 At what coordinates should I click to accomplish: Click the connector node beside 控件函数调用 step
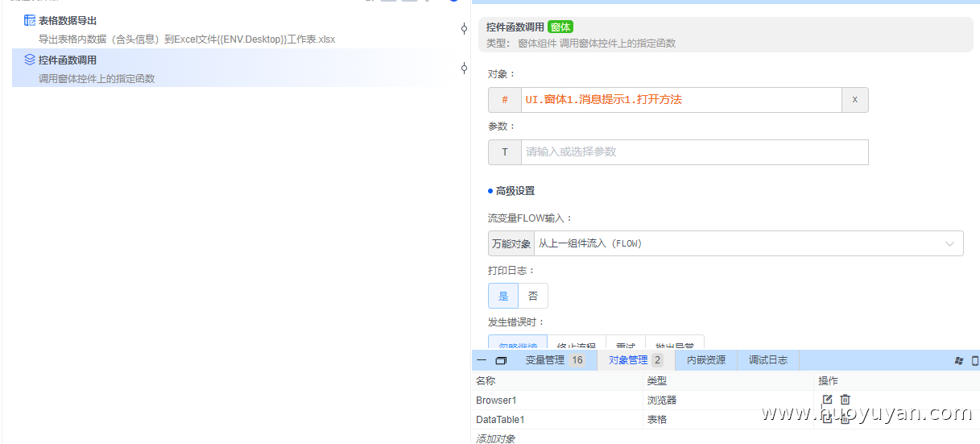click(x=464, y=68)
